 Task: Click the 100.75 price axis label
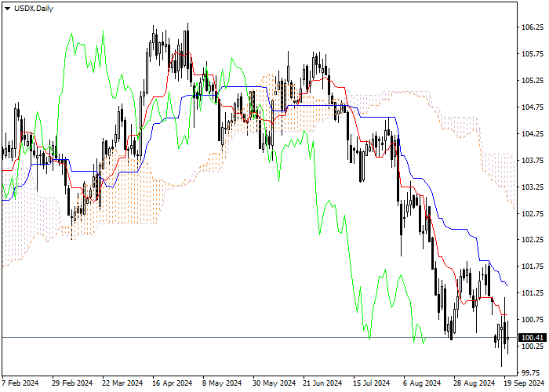(533, 320)
